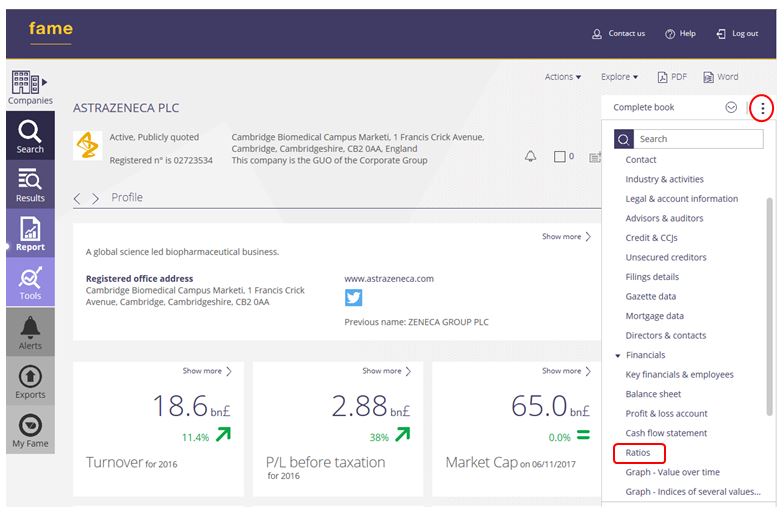Image resolution: width=784 pixels, height=515 pixels.
Task: Open www.astrazeneca.com website link
Action: pos(389,279)
